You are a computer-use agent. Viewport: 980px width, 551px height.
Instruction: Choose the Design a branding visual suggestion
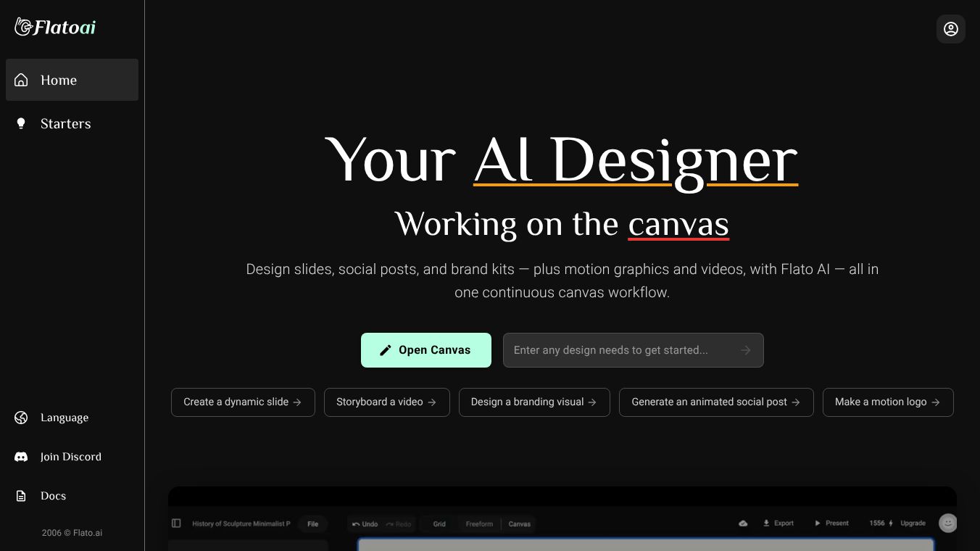(x=534, y=402)
